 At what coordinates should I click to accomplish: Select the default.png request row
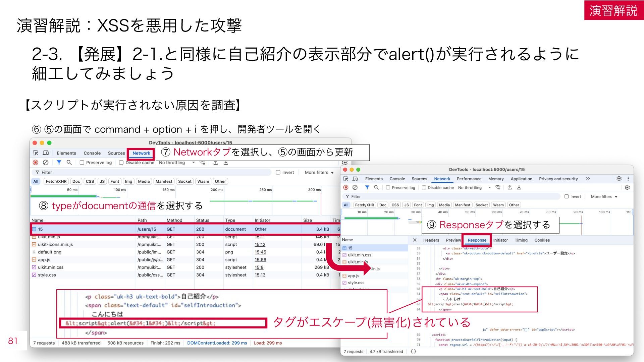coord(186,252)
